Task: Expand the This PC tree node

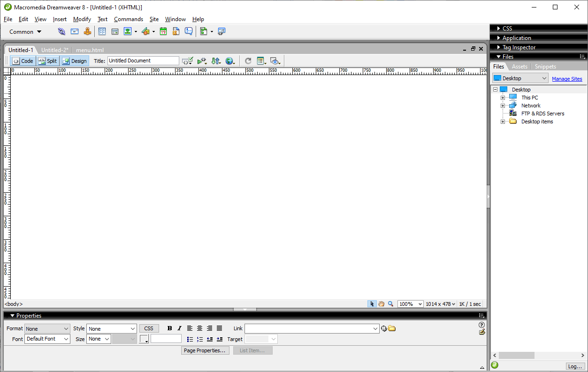Action: click(503, 98)
